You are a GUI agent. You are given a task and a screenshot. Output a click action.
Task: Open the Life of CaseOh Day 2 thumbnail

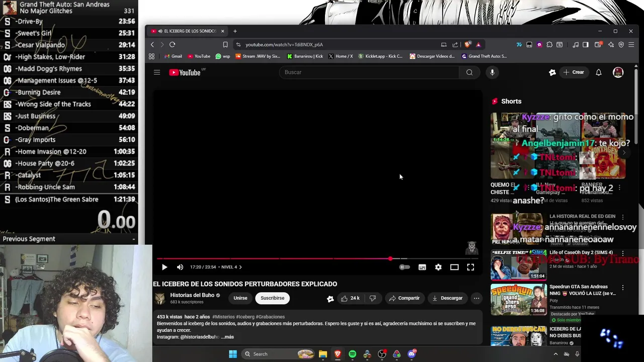518,265
